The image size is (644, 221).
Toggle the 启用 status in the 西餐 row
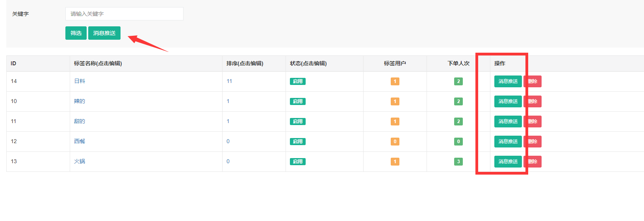298,142
